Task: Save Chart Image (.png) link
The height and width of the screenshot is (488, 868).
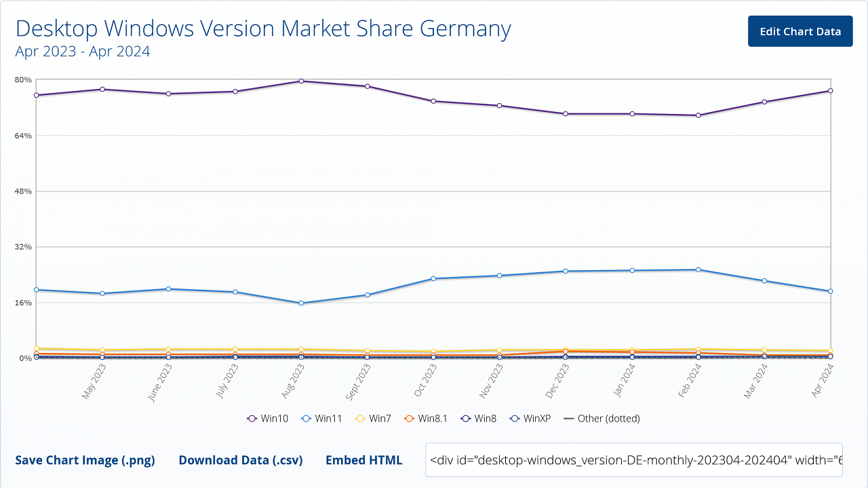Action: (85, 460)
